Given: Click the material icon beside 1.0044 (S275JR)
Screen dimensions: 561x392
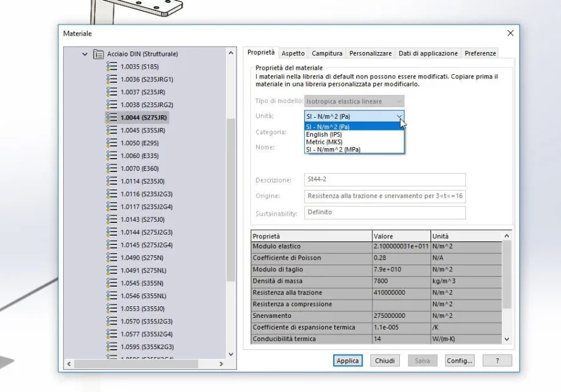Looking at the screenshot, I should tap(111, 118).
